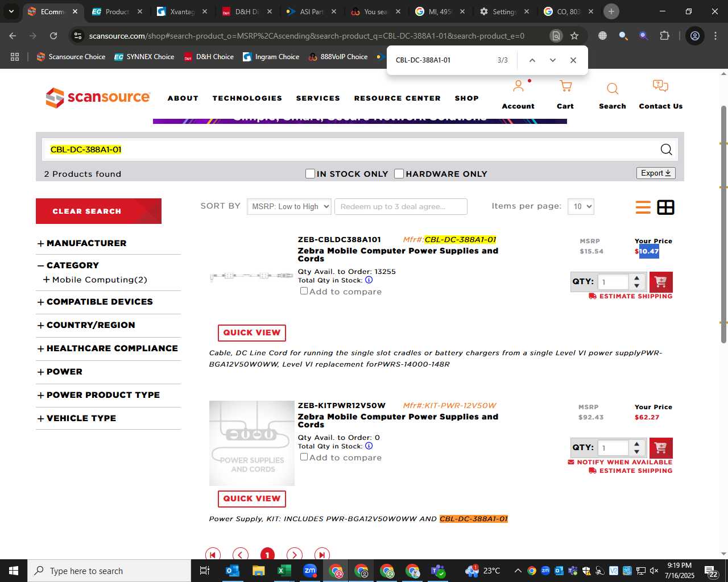The width and height of the screenshot is (728, 582).
Task: Click the page vertical scrollbar
Action: [723, 224]
